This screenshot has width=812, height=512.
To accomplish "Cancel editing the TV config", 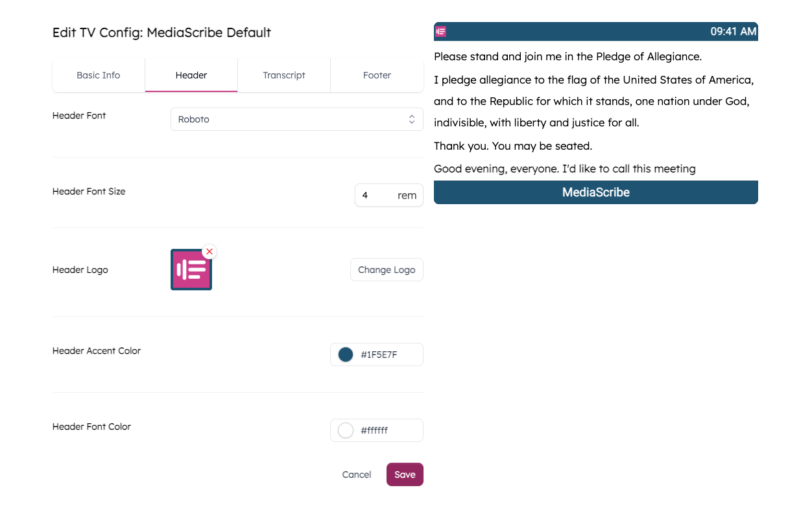I will [356, 474].
